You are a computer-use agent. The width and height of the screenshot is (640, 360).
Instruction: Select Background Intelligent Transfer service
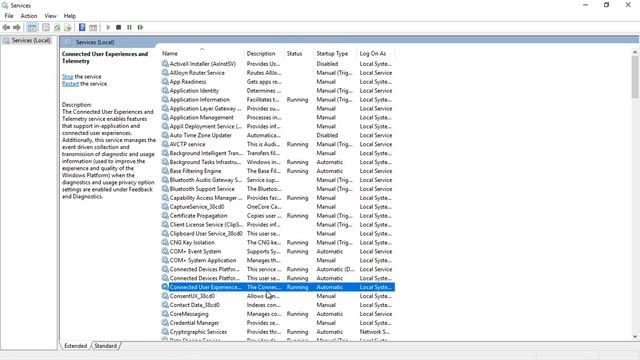[x=278, y=153]
